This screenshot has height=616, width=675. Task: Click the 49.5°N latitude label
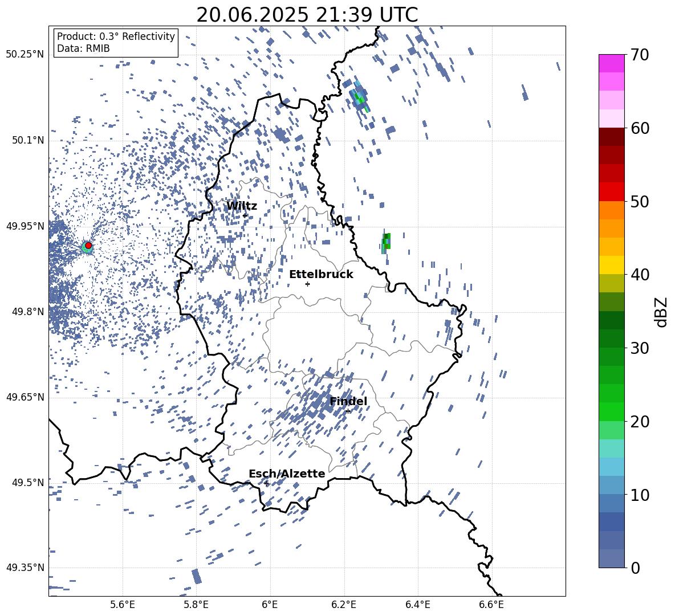[29, 483]
